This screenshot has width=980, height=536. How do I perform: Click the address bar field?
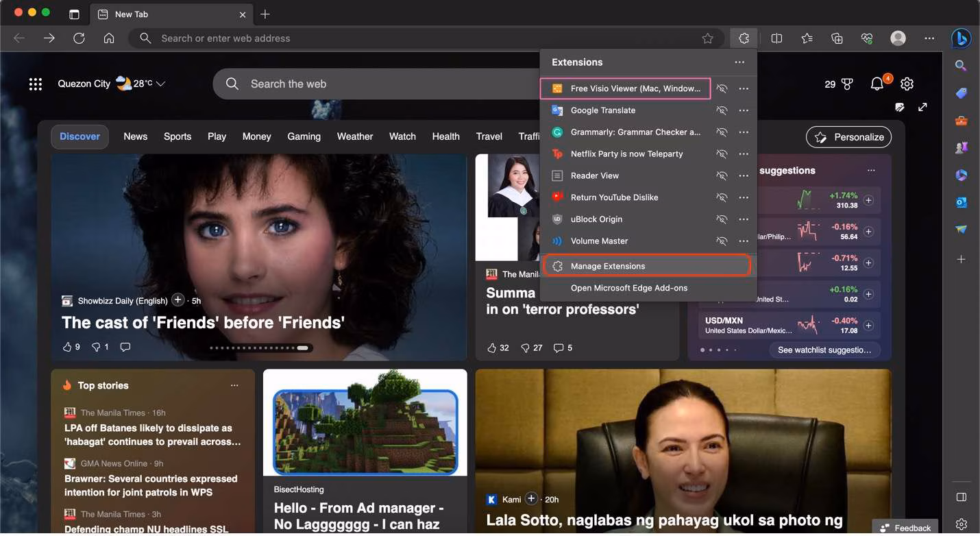[x=426, y=38]
